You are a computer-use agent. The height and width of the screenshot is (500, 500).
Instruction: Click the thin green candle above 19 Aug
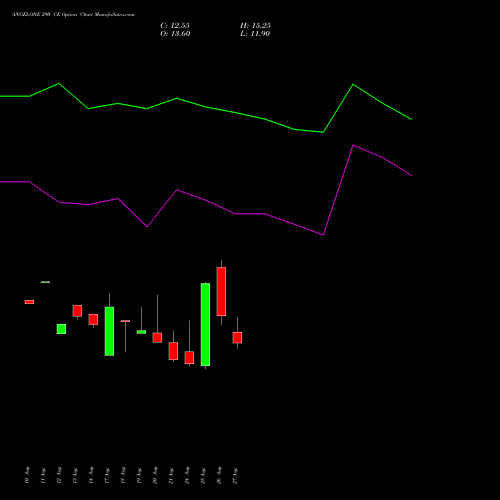click(141, 332)
